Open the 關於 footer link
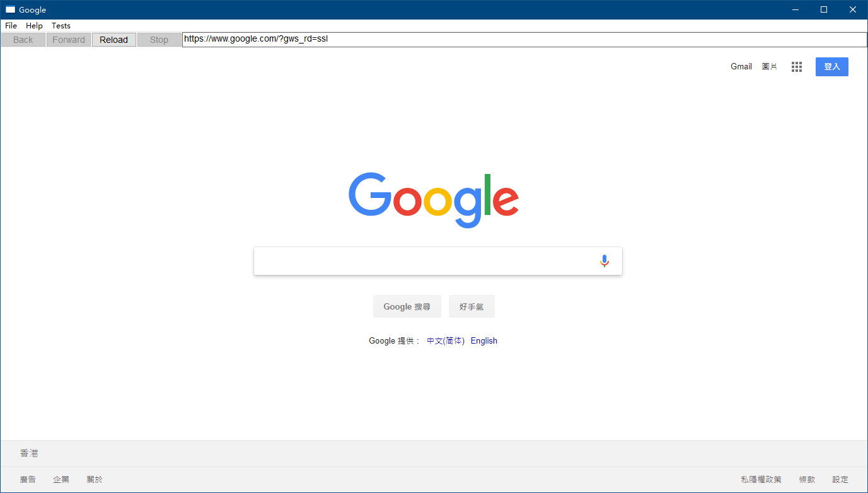The height and width of the screenshot is (493, 868). tap(95, 480)
